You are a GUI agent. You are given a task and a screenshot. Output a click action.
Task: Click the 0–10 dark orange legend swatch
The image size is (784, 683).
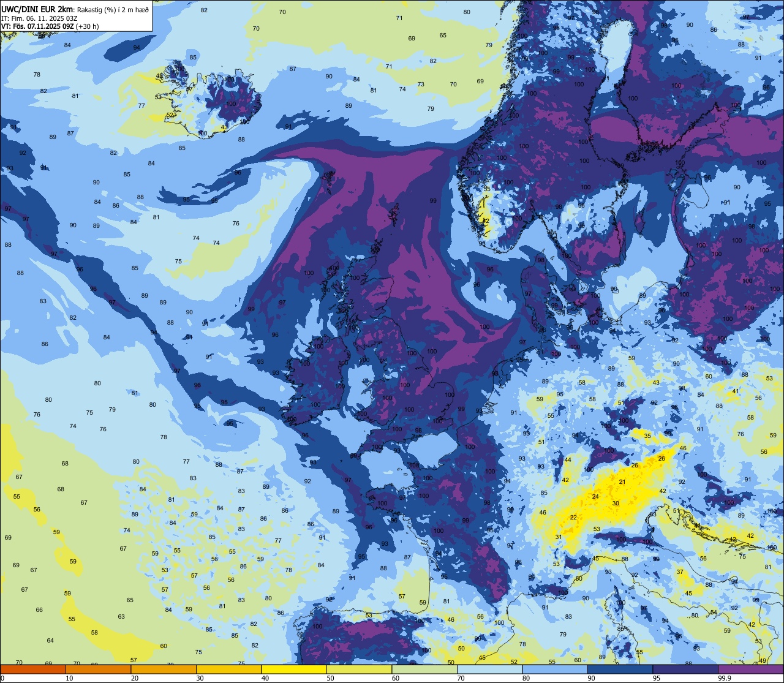point(33,670)
